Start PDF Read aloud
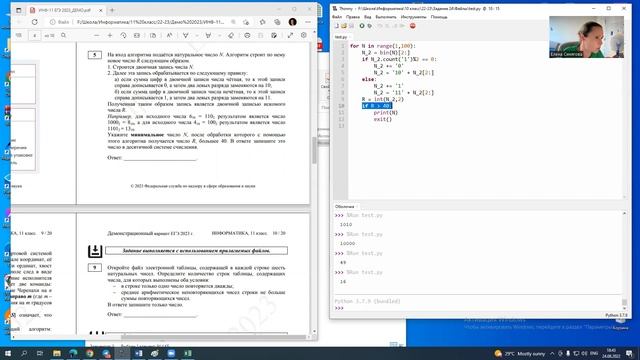The height and width of the screenshot is (360, 640). coord(169,36)
